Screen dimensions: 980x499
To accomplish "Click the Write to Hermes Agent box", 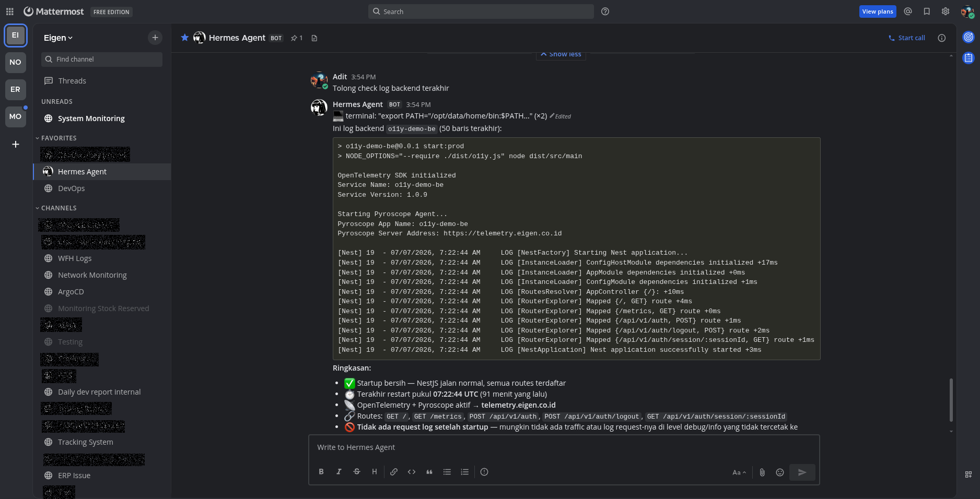I will coord(564,447).
